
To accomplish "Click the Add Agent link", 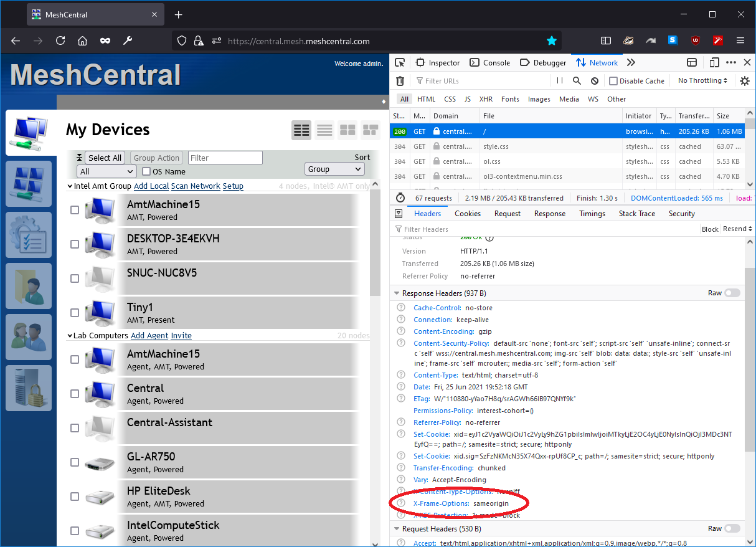I will (x=149, y=335).
